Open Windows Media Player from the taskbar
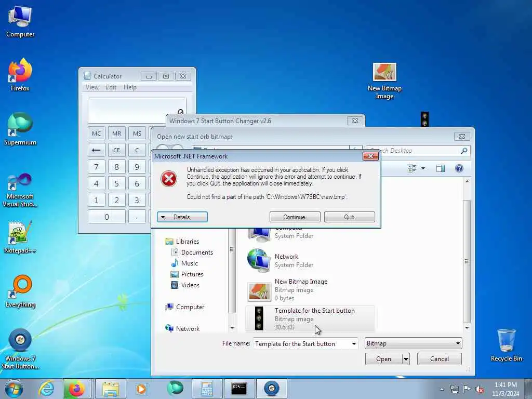This screenshot has height=399, width=532. tap(141, 389)
